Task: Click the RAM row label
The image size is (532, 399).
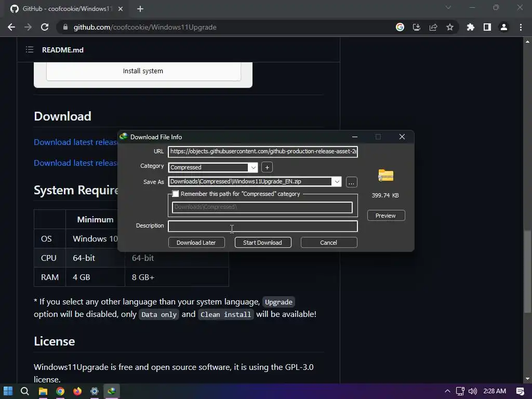Action: (50, 277)
